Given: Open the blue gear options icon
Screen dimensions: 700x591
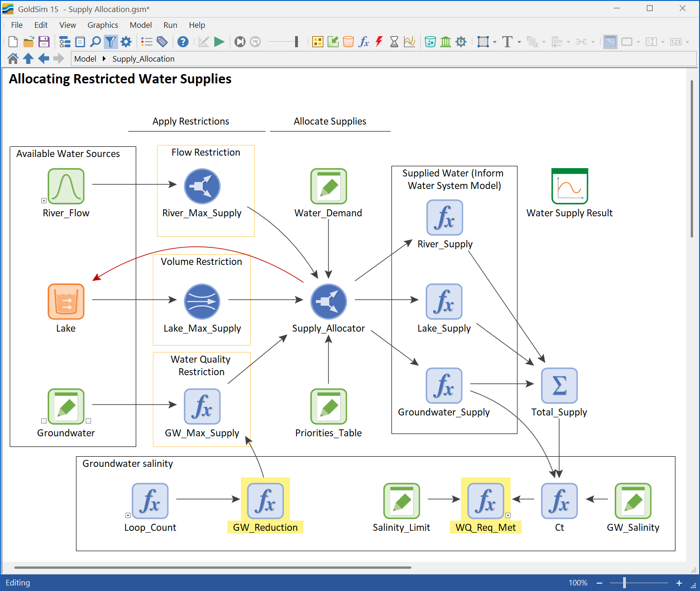Looking at the screenshot, I should coord(126,42).
